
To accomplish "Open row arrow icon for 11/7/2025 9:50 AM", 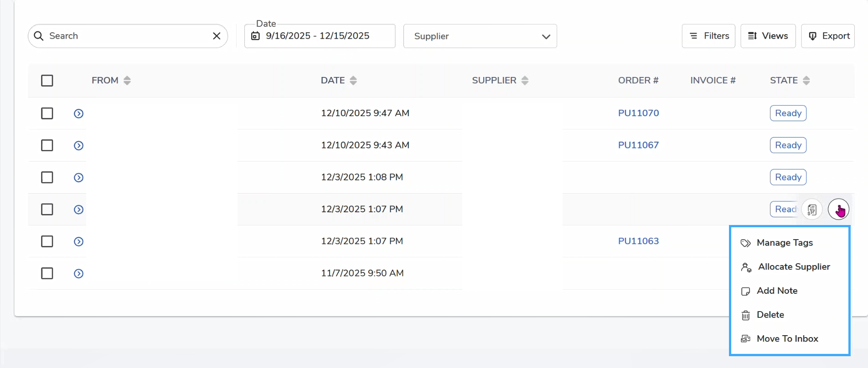I will (x=78, y=273).
